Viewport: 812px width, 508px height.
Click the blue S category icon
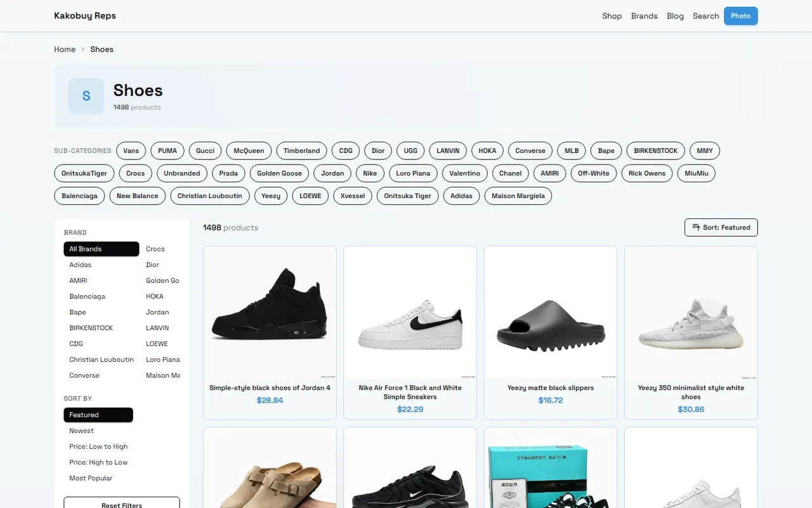pos(86,96)
